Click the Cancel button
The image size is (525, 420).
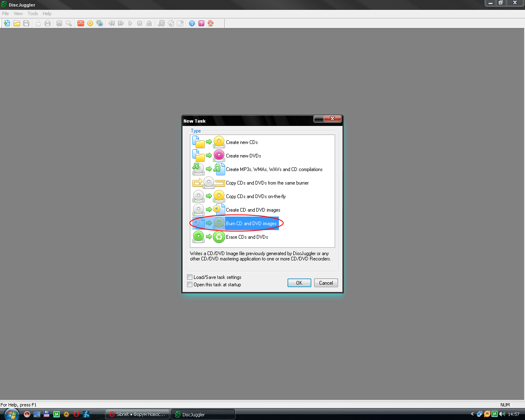tap(326, 283)
